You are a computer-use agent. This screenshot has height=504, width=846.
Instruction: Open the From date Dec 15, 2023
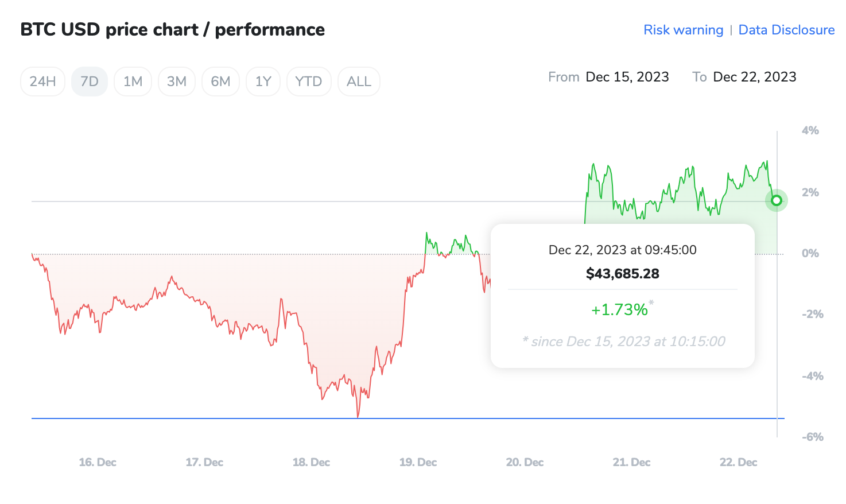627,77
